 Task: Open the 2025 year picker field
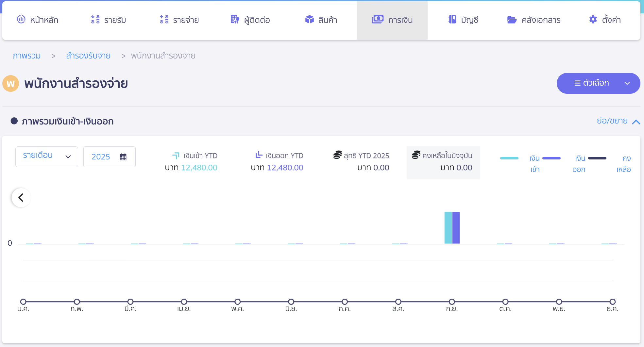110,157
